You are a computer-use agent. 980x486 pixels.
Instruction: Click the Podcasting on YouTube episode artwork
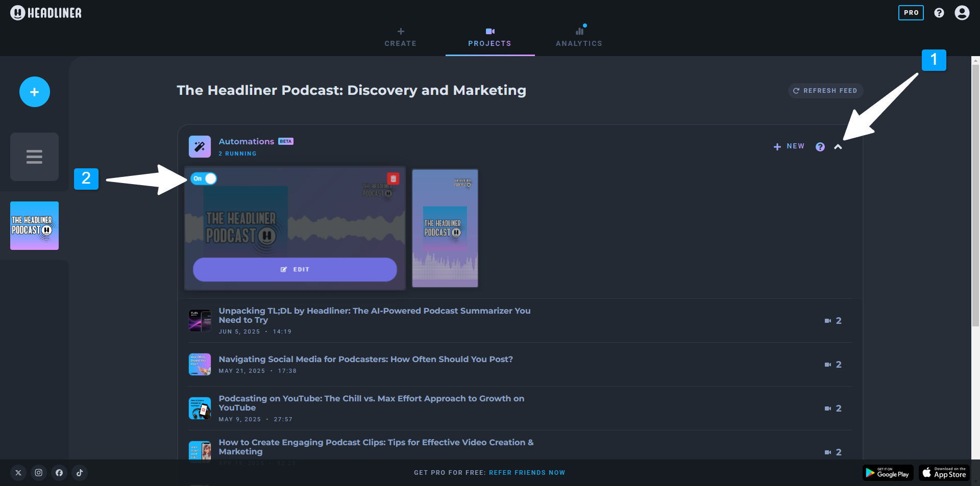click(x=200, y=408)
